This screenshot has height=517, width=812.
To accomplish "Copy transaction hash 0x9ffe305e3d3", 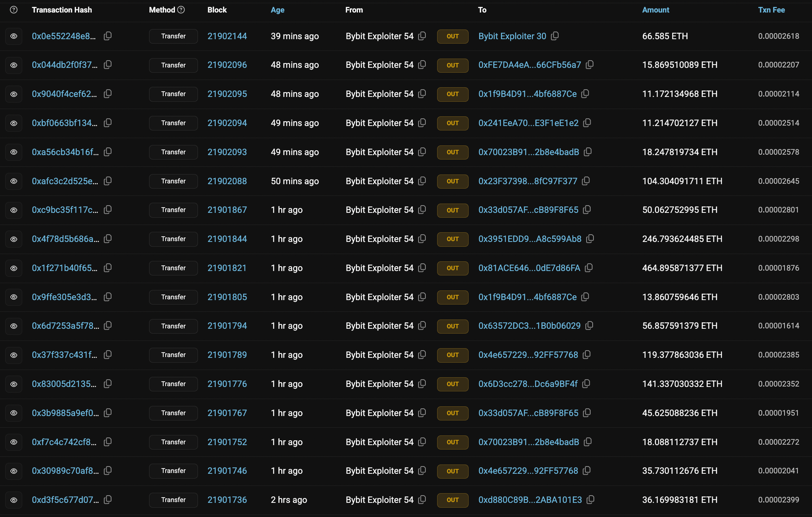I will pos(107,297).
